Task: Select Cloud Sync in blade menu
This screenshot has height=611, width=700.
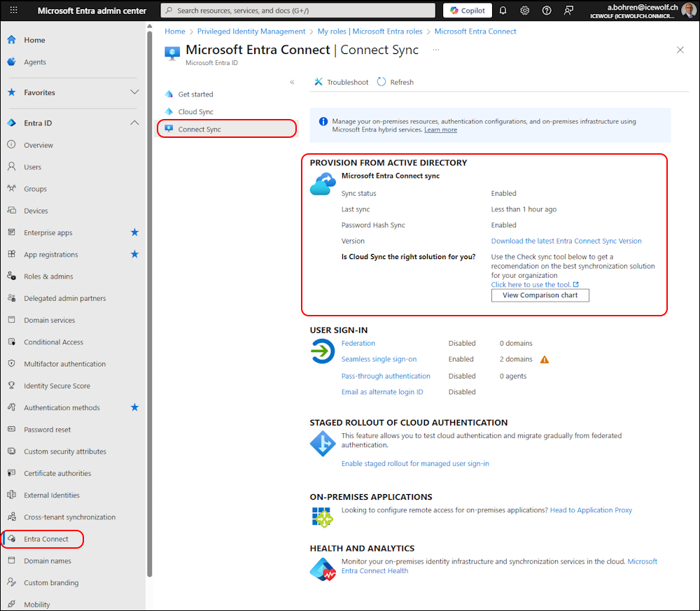Action: click(x=195, y=111)
